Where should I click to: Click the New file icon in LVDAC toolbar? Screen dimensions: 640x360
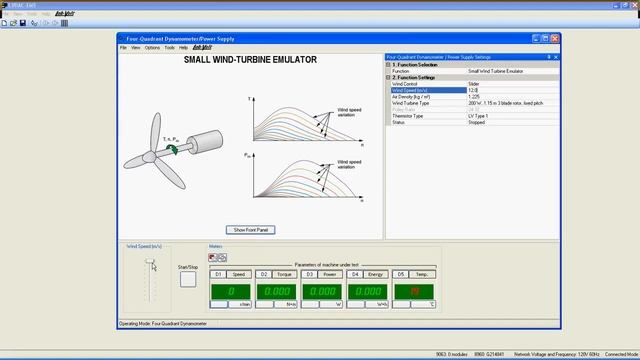click(4, 23)
